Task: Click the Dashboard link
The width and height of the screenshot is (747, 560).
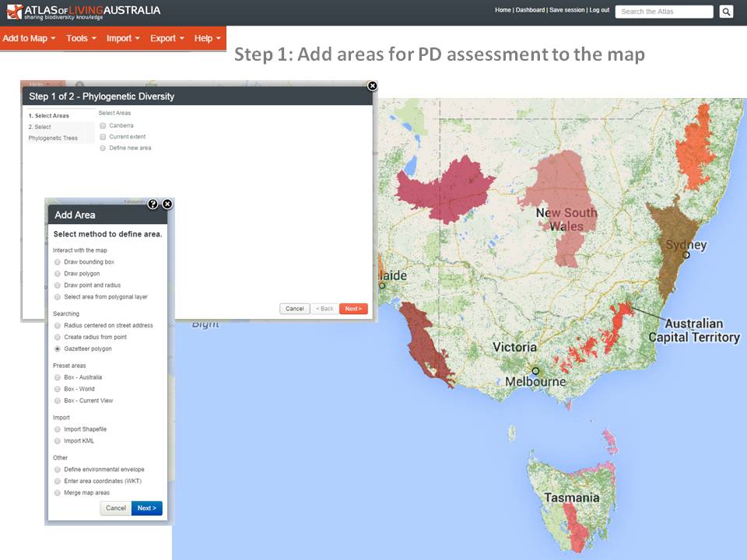Action: 530,10
